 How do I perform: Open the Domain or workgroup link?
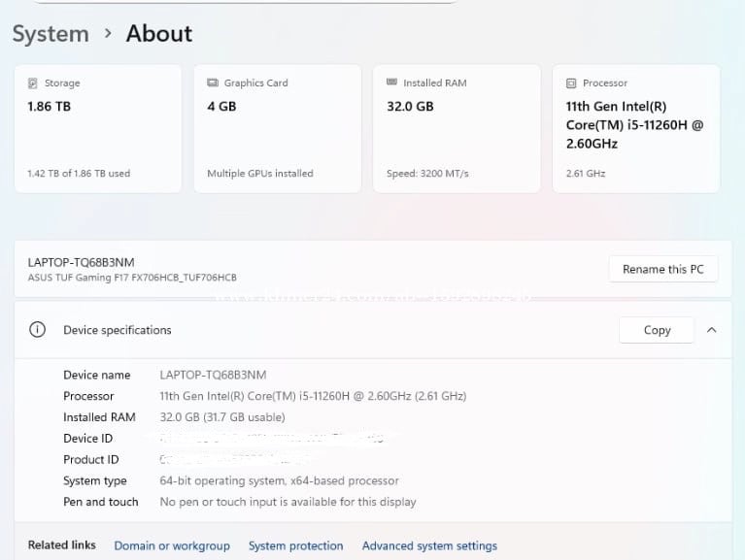(172, 545)
